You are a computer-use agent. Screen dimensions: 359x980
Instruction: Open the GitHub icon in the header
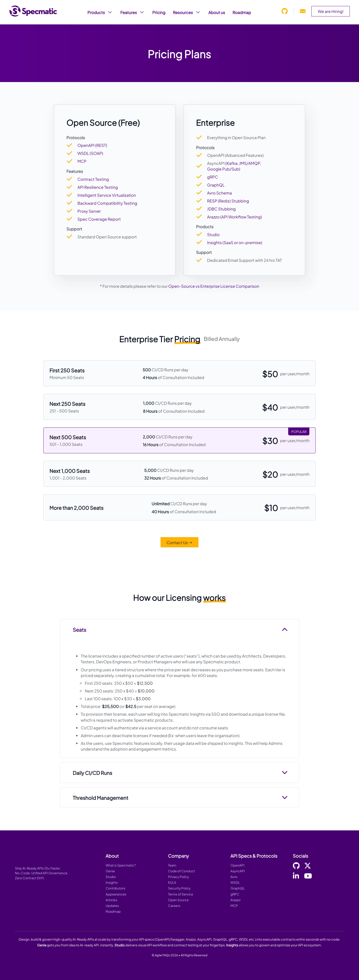(x=284, y=11)
